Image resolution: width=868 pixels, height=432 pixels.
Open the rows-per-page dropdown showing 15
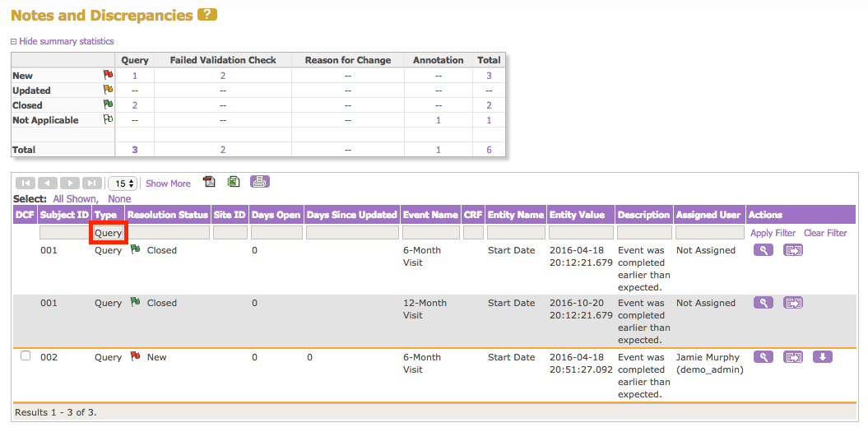(123, 183)
